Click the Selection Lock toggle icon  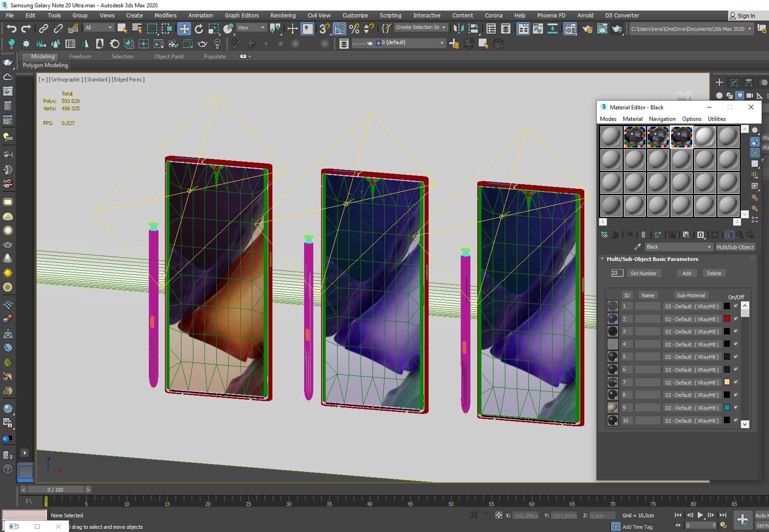(x=486, y=515)
